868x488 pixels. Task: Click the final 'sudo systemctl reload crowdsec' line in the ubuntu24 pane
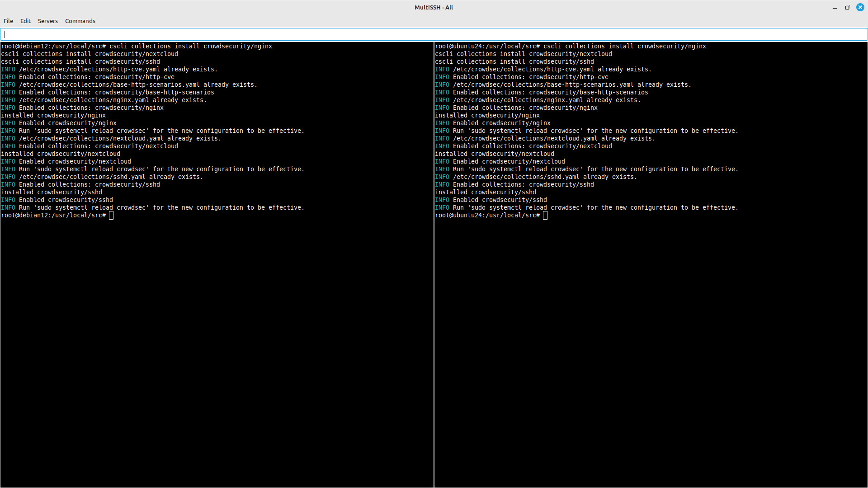pos(587,207)
